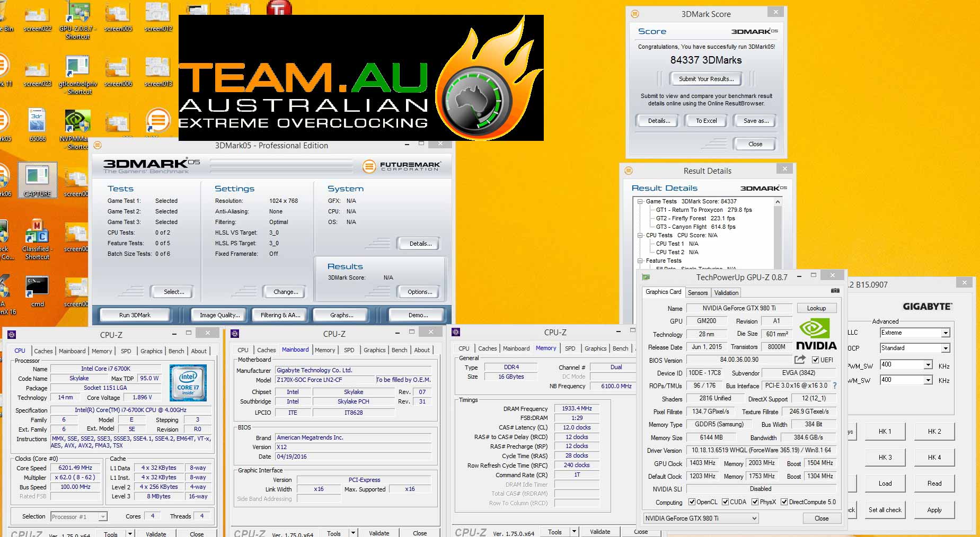Open Graphics tab in CPU-Z Memory window
The height and width of the screenshot is (537, 980).
595,348
